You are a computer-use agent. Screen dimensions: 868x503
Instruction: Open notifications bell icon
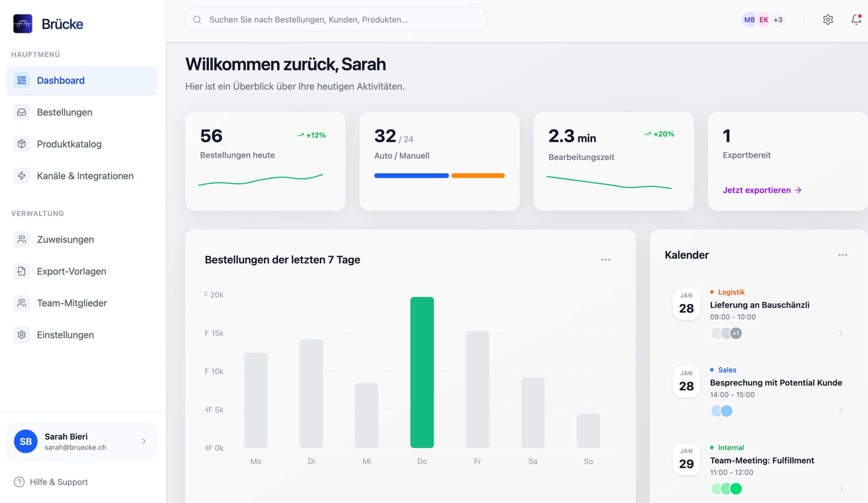point(856,20)
